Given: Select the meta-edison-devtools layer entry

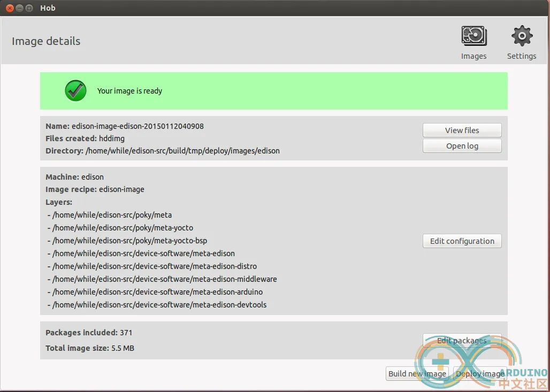Looking at the screenshot, I should [159, 305].
